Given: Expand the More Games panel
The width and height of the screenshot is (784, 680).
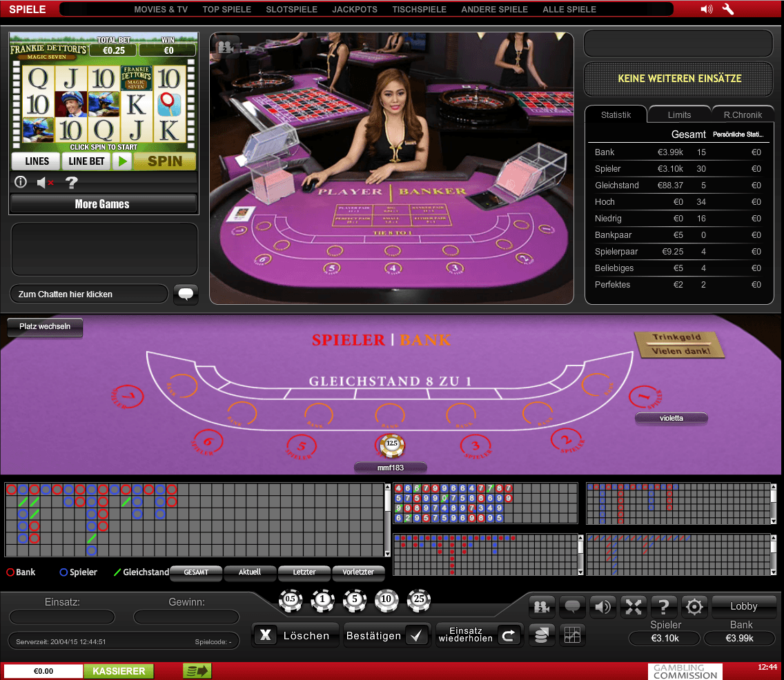Looking at the screenshot, I should [103, 203].
